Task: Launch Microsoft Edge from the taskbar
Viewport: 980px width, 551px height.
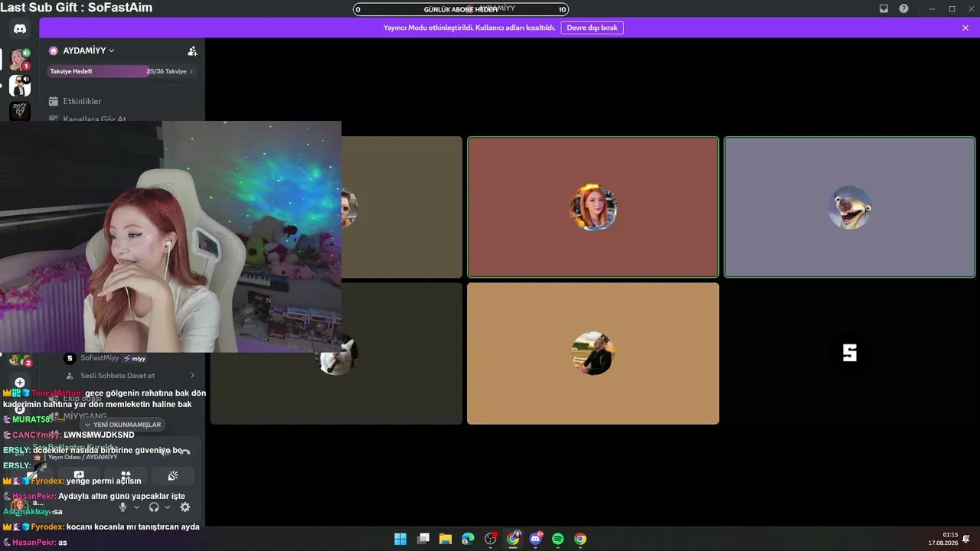Action: [468, 539]
